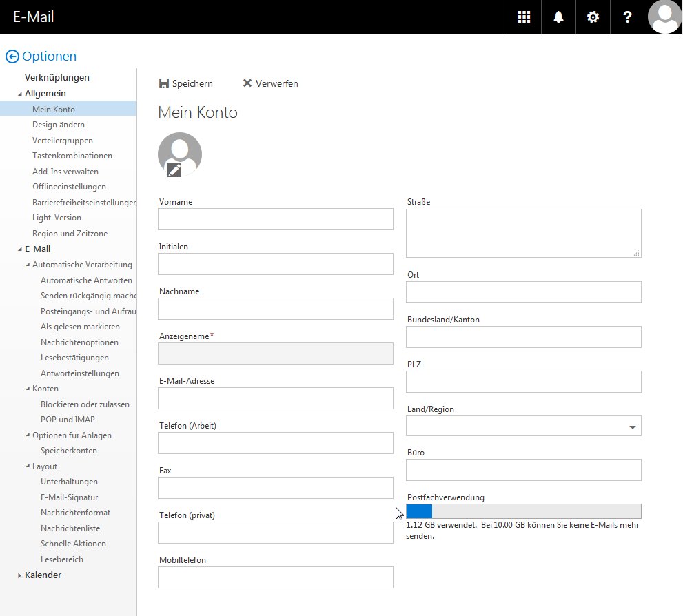The image size is (683, 616).
Task: Click the Mobiltelefon input field
Action: coord(275,577)
